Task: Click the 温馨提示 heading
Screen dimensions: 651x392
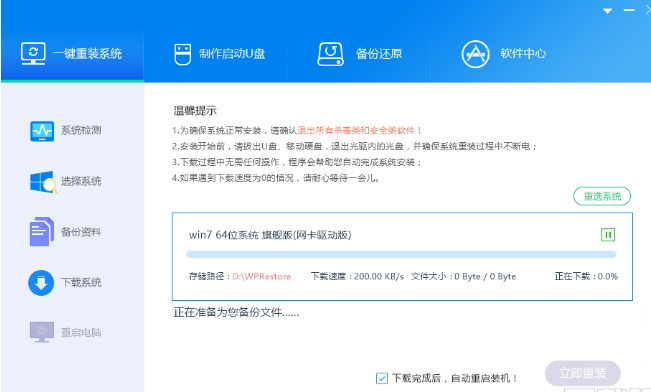Action: tap(195, 110)
